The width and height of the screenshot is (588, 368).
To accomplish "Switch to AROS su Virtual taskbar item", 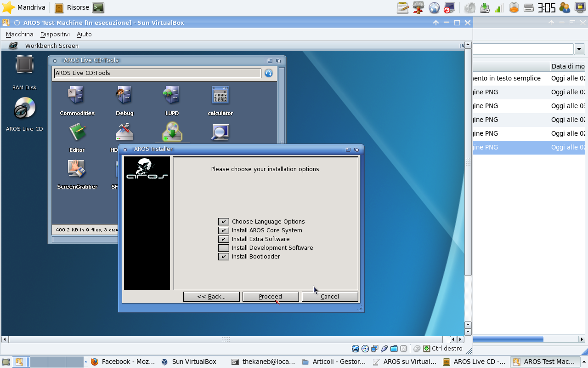I will tap(404, 362).
